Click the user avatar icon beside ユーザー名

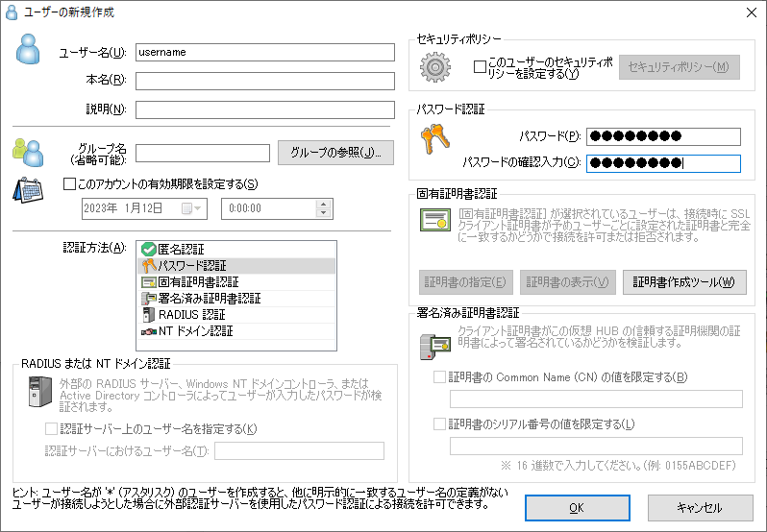pos(28,49)
